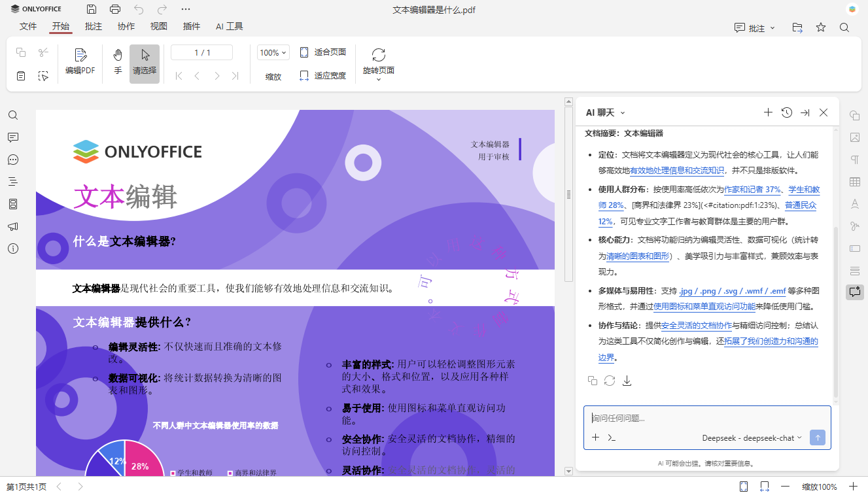Open the zoom percentage 100% dropdown
The width and height of the screenshot is (868, 497).
[x=273, y=53]
